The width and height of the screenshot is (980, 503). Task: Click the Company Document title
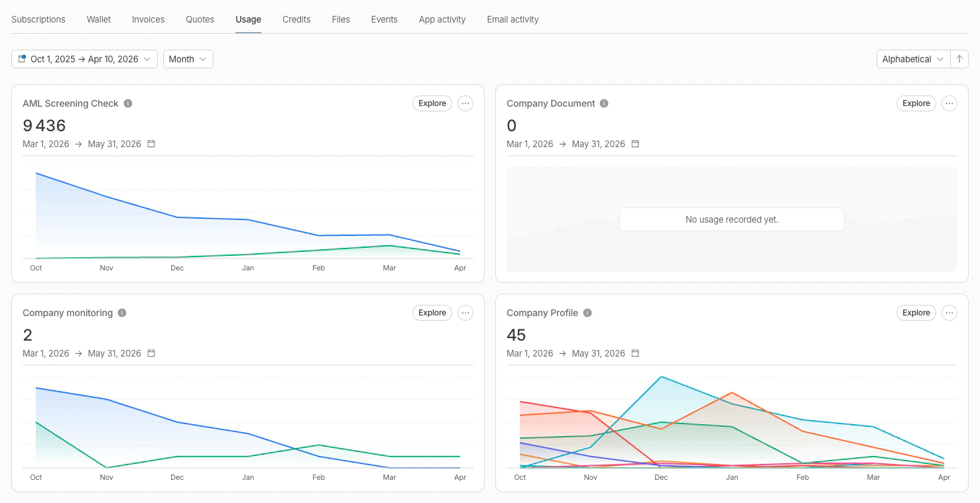(550, 103)
